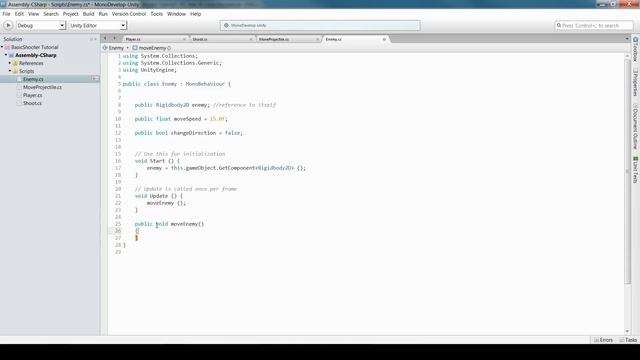Select the Scripts folder item
Viewport: 640px width, 360px height.
[27, 71]
